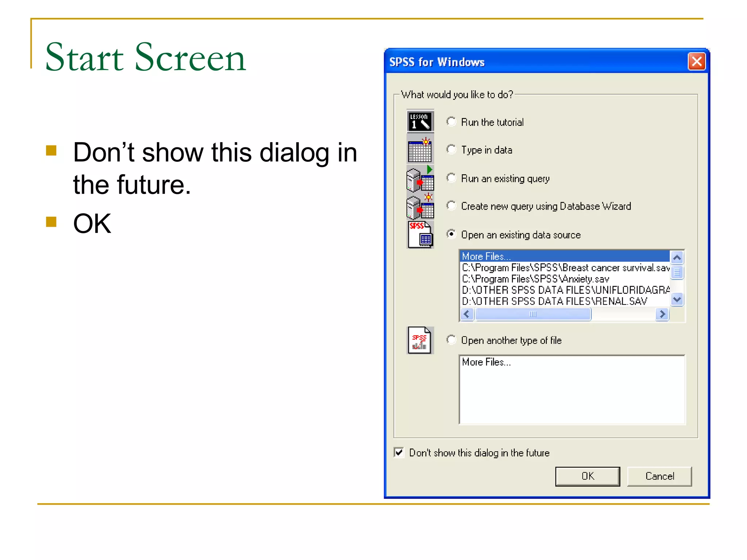747x560 pixels.
Task: Close the SPSS for Windows dialog
Action: pos(697,61)
